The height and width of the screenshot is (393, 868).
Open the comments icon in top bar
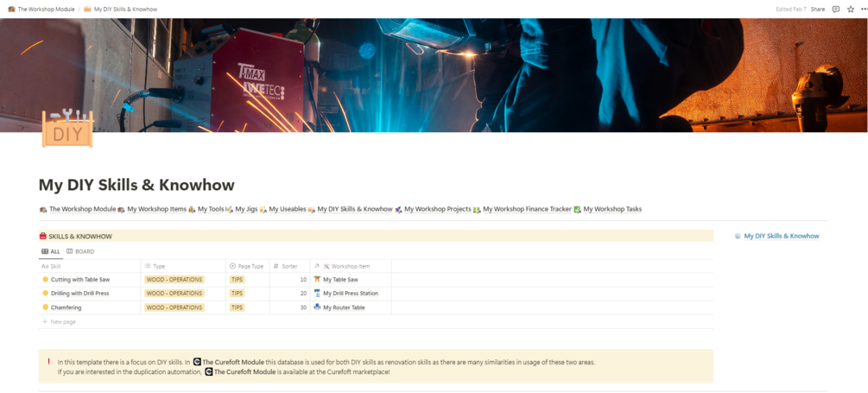[836, 9]
